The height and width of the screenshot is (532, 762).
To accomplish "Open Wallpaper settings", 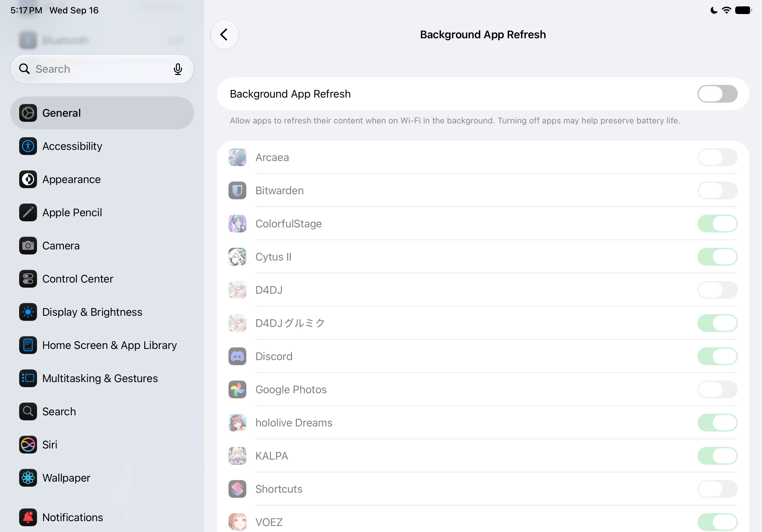I will point(102,478).
